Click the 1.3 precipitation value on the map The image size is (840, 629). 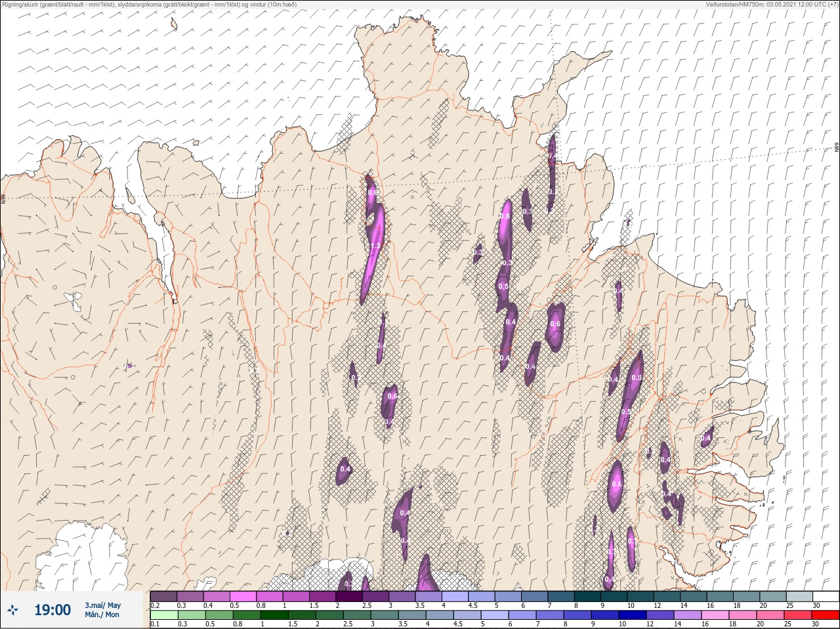point(375,247)
